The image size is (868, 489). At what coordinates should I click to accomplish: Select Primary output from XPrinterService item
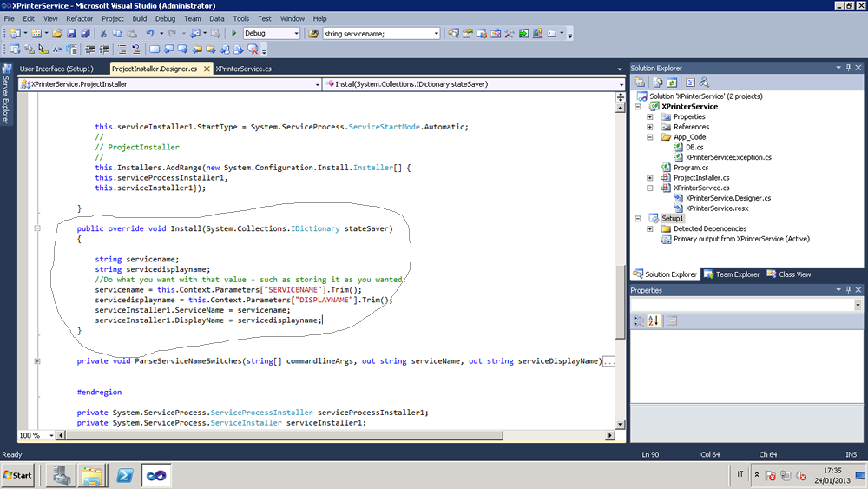pyautogui.click(x=741, y=239)
